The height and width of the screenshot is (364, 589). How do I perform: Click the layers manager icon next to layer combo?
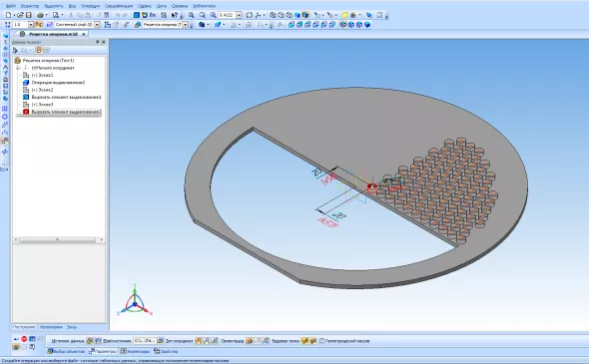pyautogui.click(x=49, y=24)
